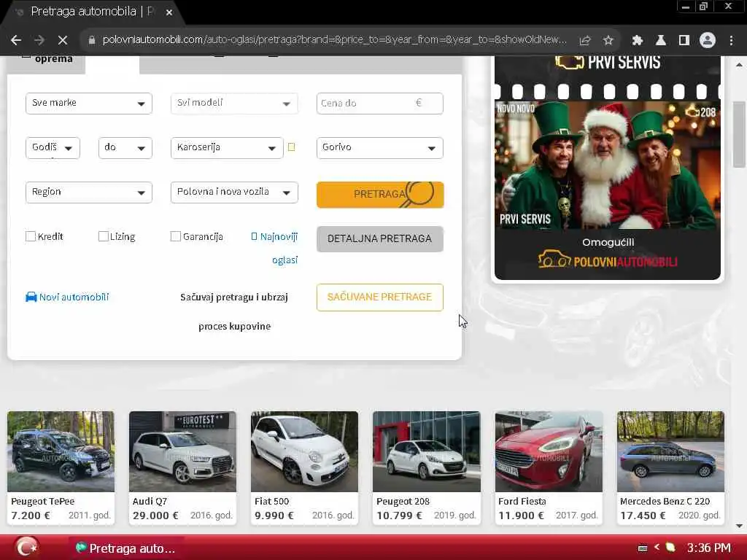Open the Sve marke dropdown

coord(88,104)
